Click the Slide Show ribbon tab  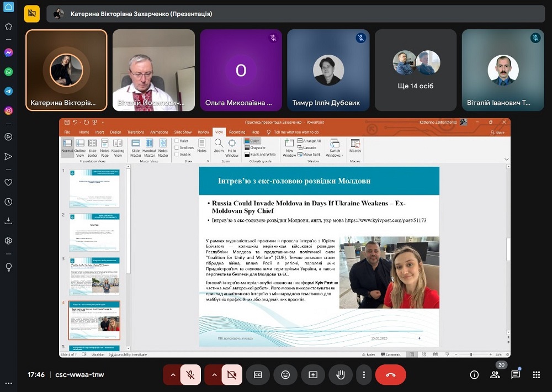click(183, 133)
